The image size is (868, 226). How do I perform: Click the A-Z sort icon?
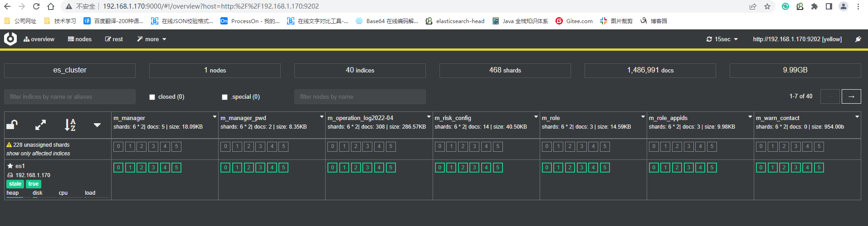coord(70,125)
